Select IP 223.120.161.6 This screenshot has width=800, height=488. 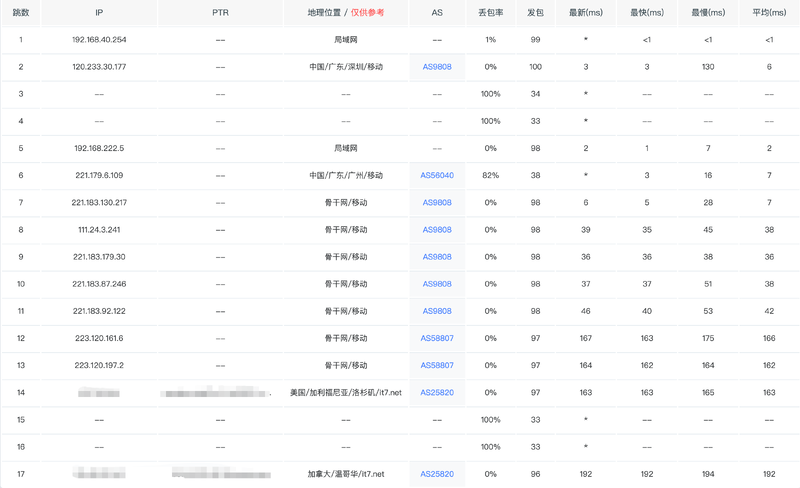[x=99, y=338]
